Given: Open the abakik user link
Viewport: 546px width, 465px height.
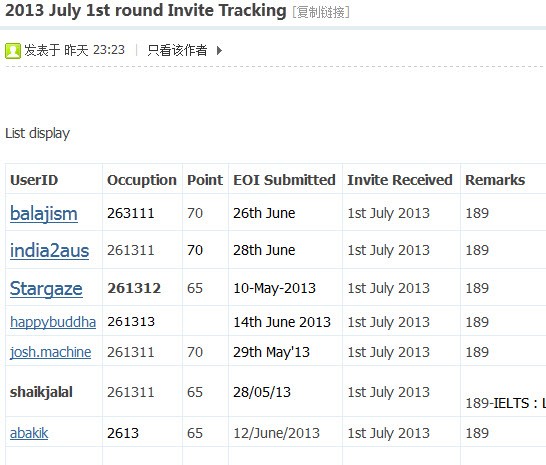Looking at the screenshot, I should coord(29,433).
